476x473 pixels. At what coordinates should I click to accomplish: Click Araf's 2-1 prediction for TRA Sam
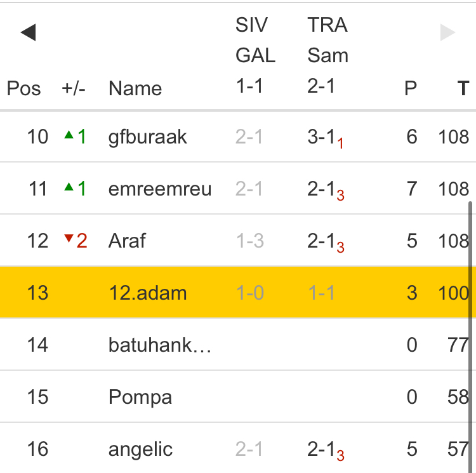pos(322,241)
